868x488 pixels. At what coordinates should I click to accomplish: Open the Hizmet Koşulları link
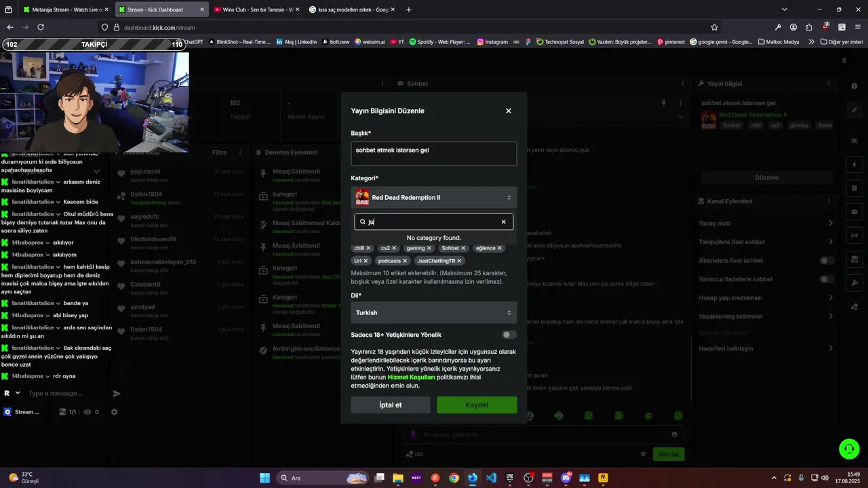coord(411,377)
